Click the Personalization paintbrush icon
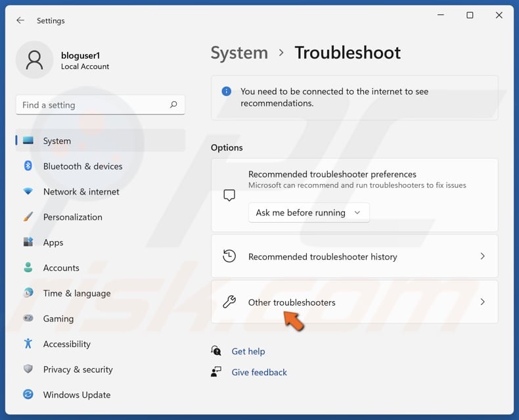This screenshot has width=519, height=420. (x=28, y=217)
